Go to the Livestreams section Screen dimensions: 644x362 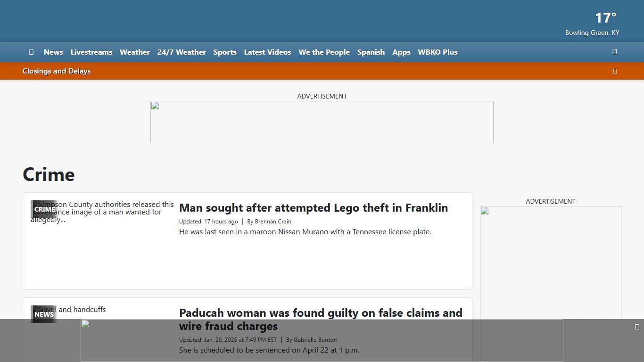[x=91, y=52]
